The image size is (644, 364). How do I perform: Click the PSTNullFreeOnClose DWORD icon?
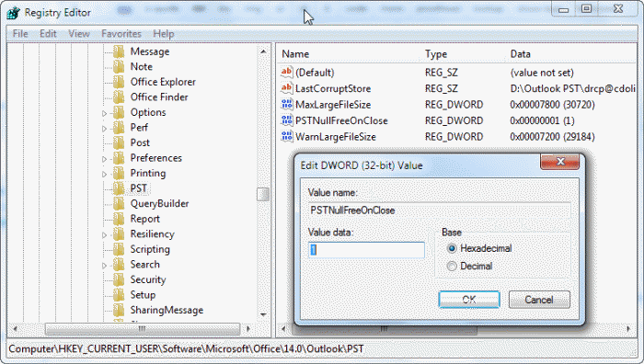(x=287, y=119)
